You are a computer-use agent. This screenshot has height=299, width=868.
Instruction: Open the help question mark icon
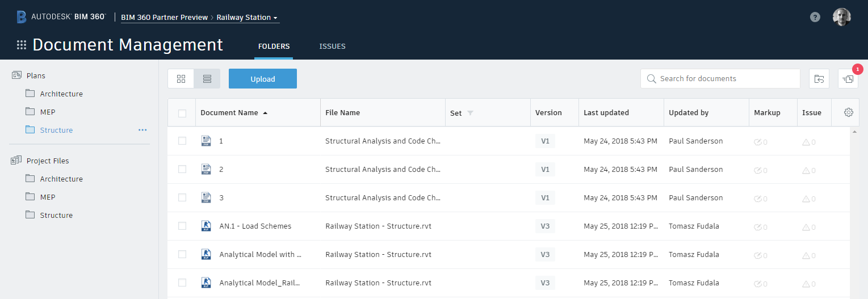[x=815, y=17]
